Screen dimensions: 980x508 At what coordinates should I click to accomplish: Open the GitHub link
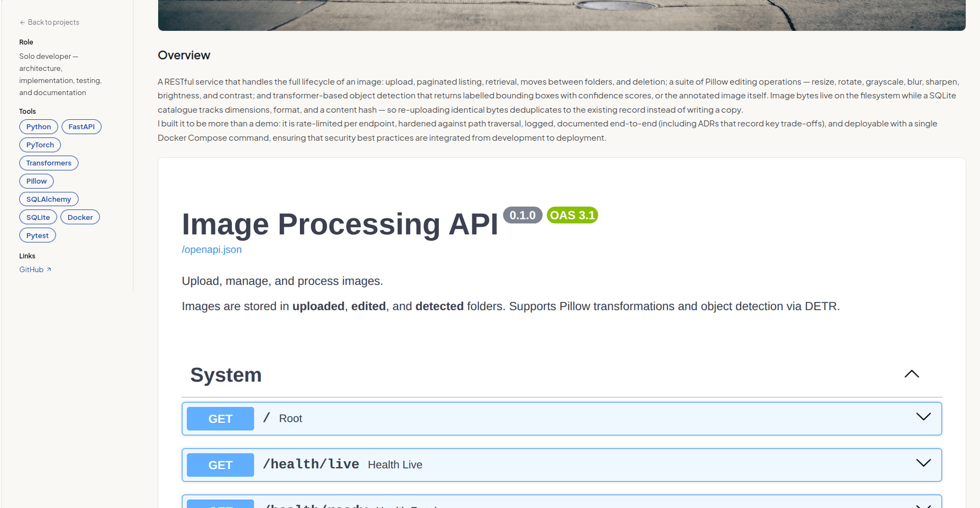coord(35,269)
